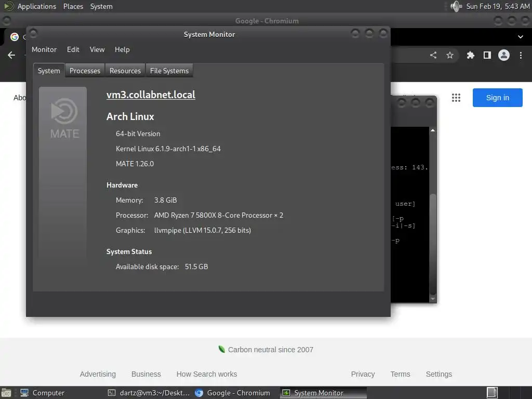Click System Monitor taskbar button

[323, 393]
